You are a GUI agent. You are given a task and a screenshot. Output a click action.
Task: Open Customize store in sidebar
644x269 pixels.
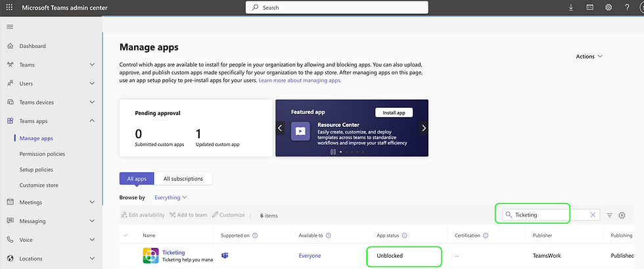coord(39,185)
